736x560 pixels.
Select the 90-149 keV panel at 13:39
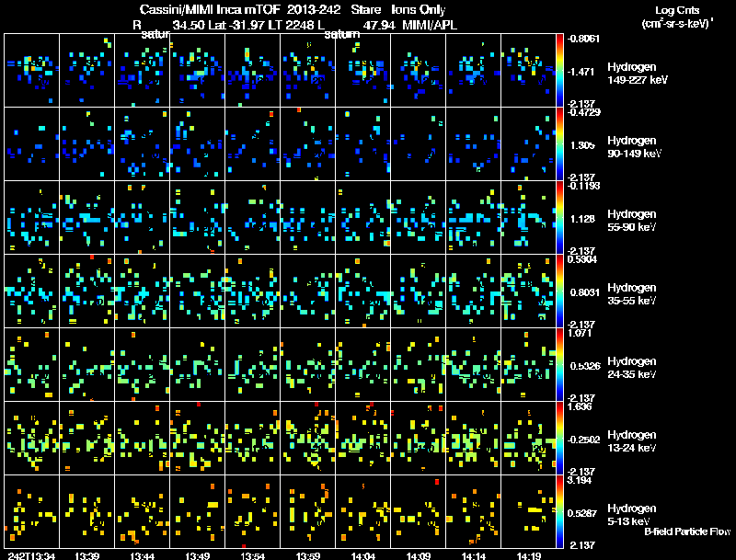click(x=86, y=144)
